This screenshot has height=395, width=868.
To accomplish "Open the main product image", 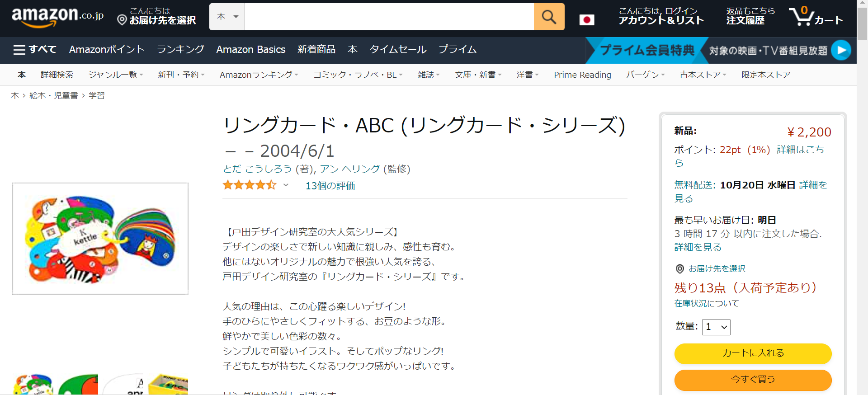I will pyautogui.click(x=100, y=239).
